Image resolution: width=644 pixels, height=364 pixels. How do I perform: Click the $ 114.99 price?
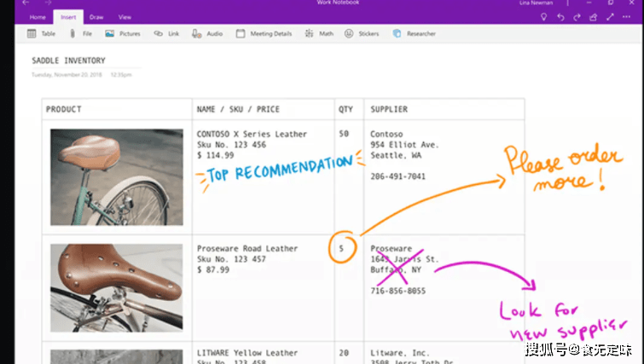click(215, 155)
